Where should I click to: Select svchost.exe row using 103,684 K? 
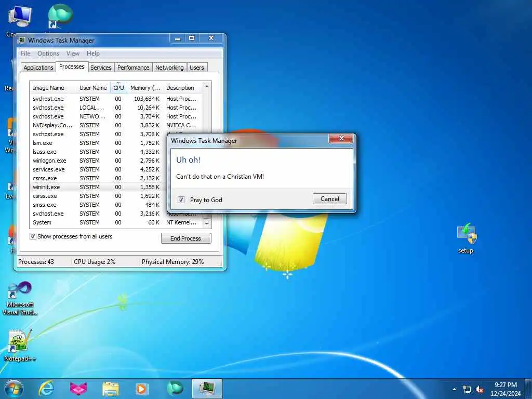(116, 99)
